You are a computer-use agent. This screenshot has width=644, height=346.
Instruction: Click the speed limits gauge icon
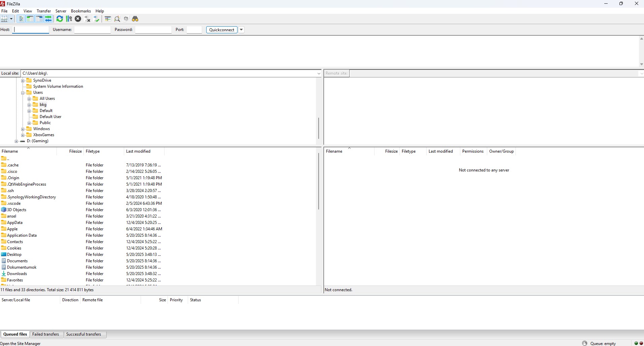click(x=585, y=343)
